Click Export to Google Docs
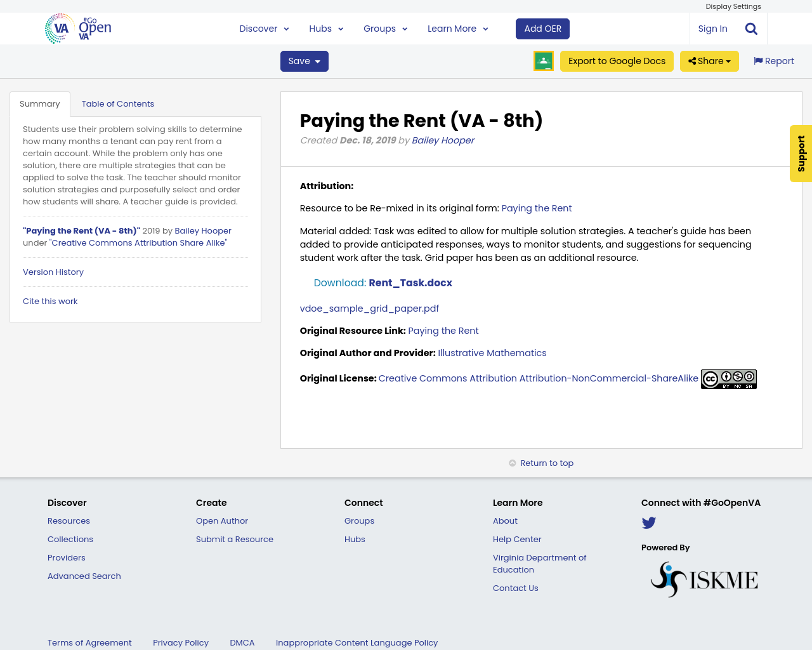 coord(616,61)
